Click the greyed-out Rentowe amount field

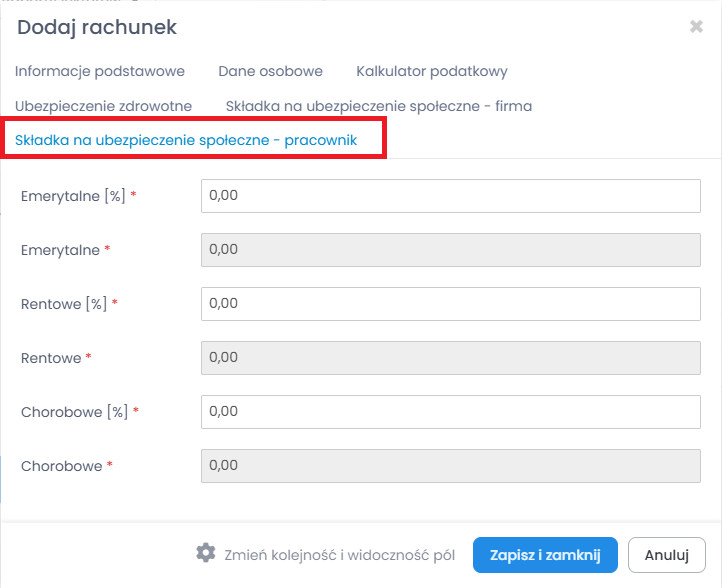pos(451,357)
